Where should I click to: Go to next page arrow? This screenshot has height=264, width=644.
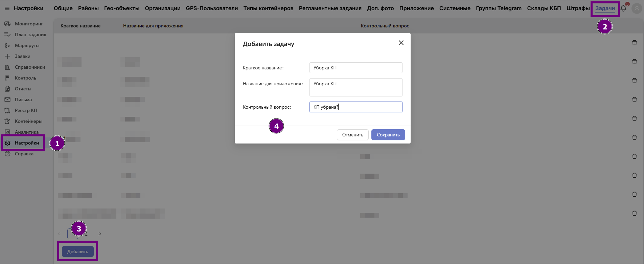point(100,234)
